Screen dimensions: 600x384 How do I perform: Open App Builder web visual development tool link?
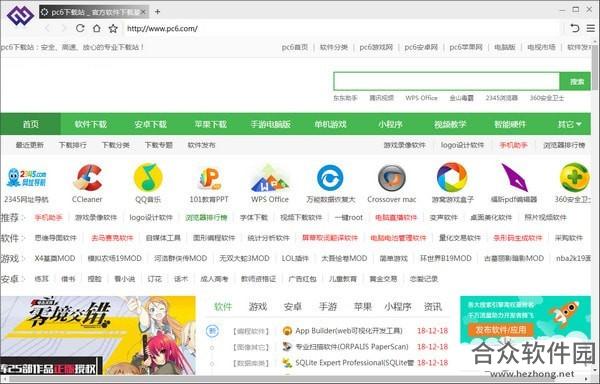349,331
